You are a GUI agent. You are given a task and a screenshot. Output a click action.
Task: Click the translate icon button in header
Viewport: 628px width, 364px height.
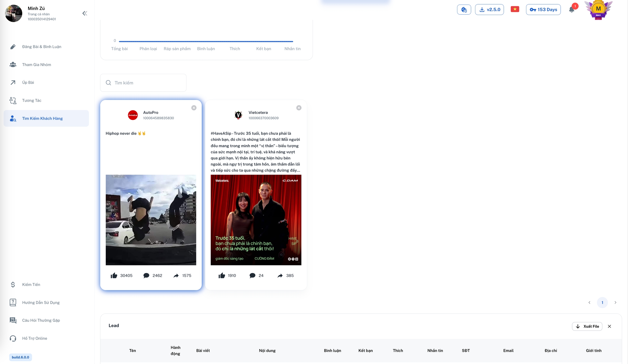pos(464,10)
